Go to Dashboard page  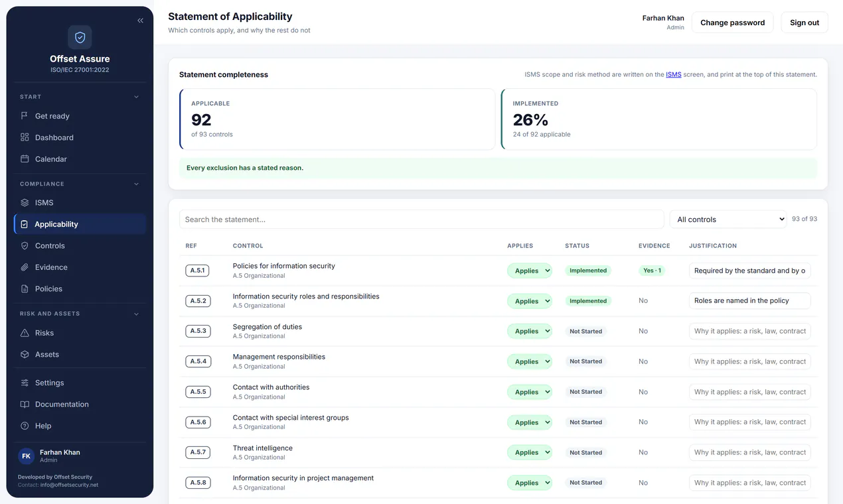[x=80, y=137]
